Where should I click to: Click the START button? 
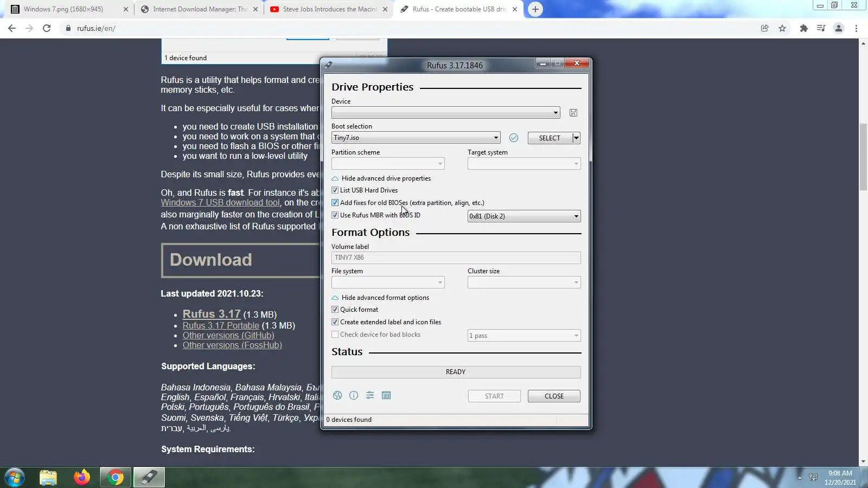pyautogui.click(x=494, y=396)
